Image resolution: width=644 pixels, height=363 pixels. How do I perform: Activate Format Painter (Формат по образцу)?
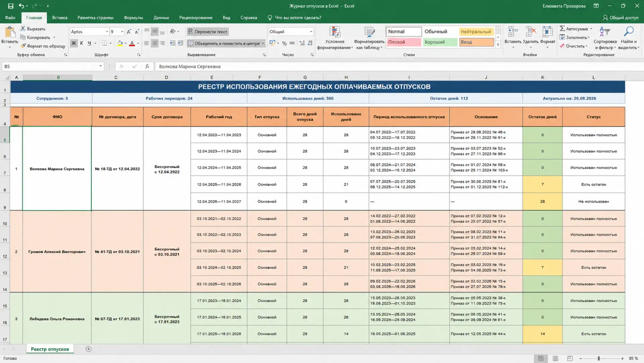43,46
